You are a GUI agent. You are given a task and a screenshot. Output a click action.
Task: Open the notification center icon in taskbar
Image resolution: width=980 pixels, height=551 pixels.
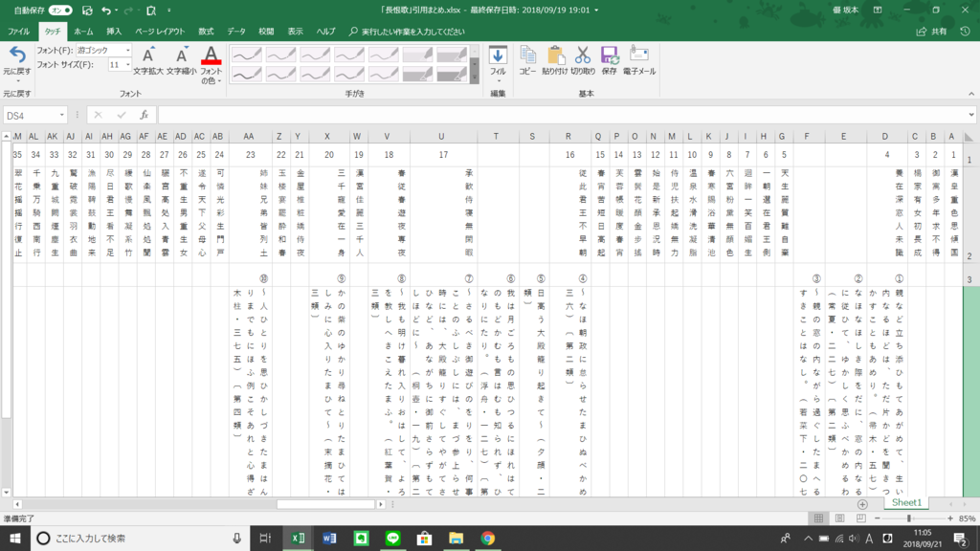(x=961, y=538)
